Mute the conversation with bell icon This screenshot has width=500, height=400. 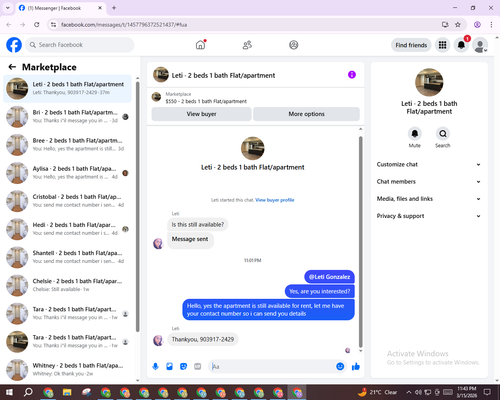click(x=415, y=134)
